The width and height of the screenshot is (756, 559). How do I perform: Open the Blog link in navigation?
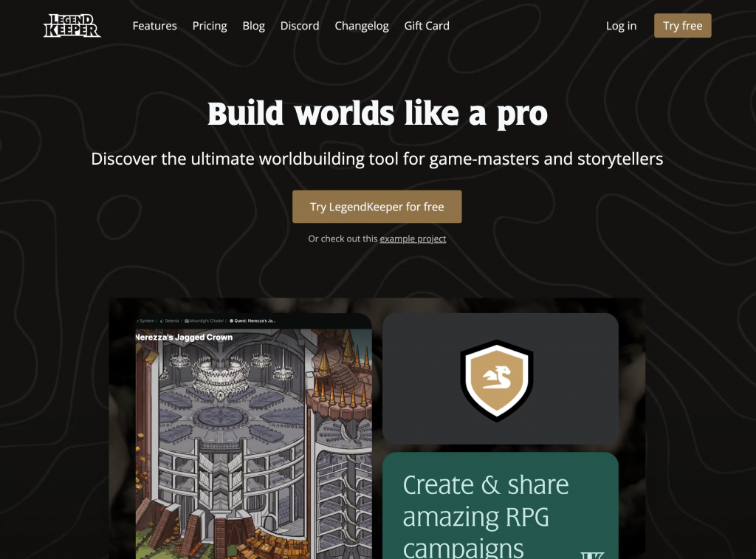[x=253, y=26]
